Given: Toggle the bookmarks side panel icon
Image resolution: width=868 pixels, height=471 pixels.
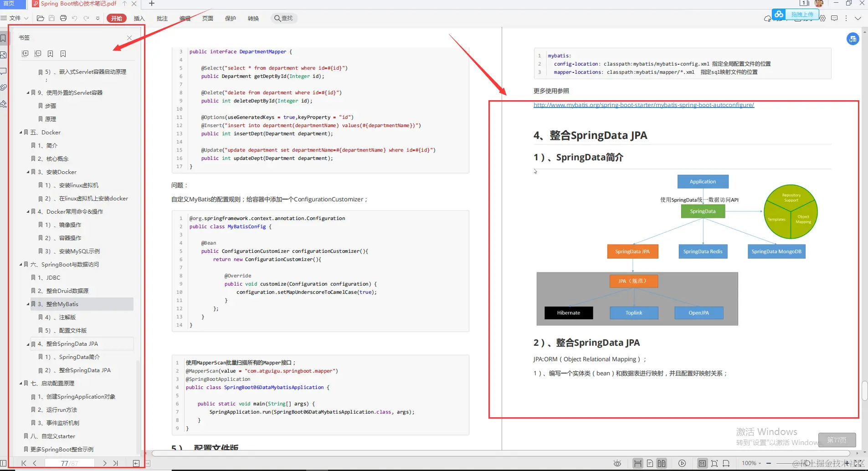Looking at the screenshot, I should (4, 38).
